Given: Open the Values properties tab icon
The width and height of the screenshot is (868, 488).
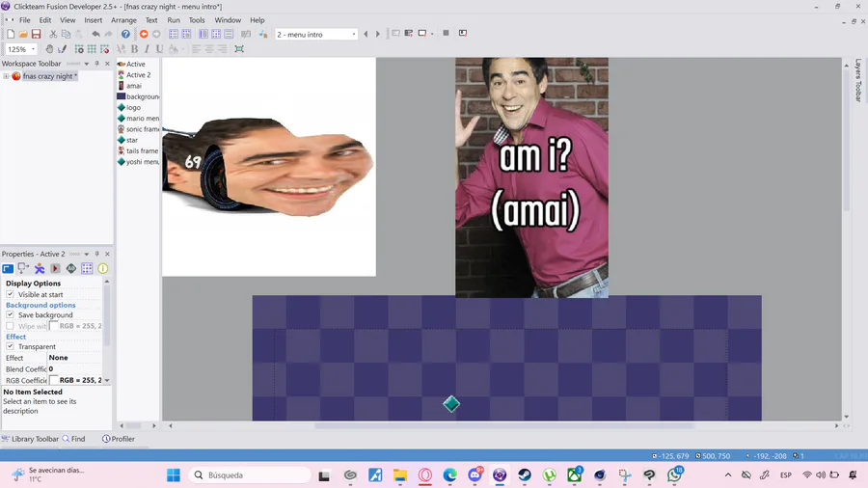Looking at the screenshot, I should pyautogui.click(x=71, y=269).
